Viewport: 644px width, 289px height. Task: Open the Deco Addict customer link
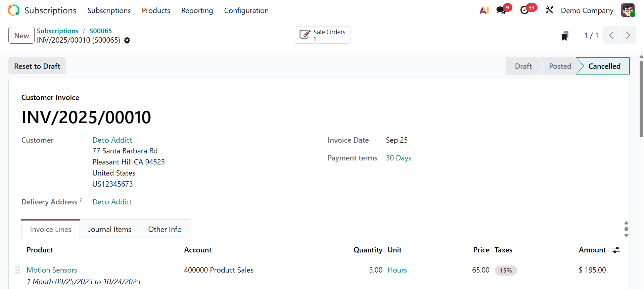[x=112, y=140]
